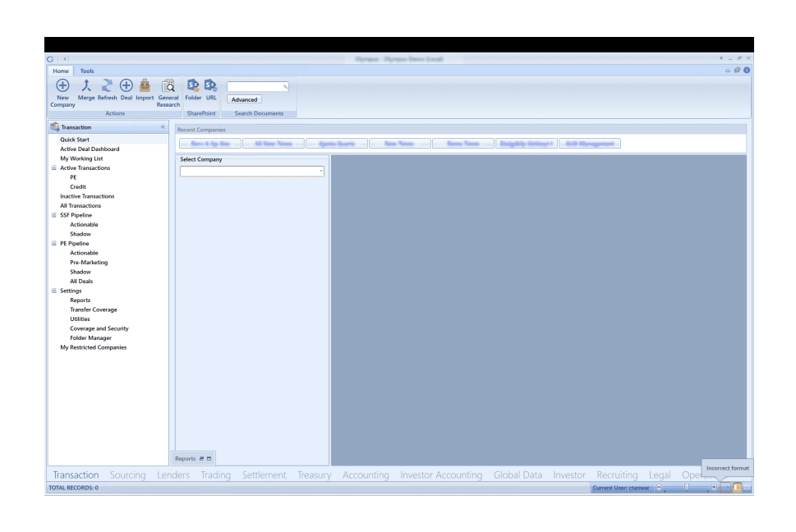Open the SharePoint URL icon
This screenshot has height=532, width=796.
tap(210, 85)
